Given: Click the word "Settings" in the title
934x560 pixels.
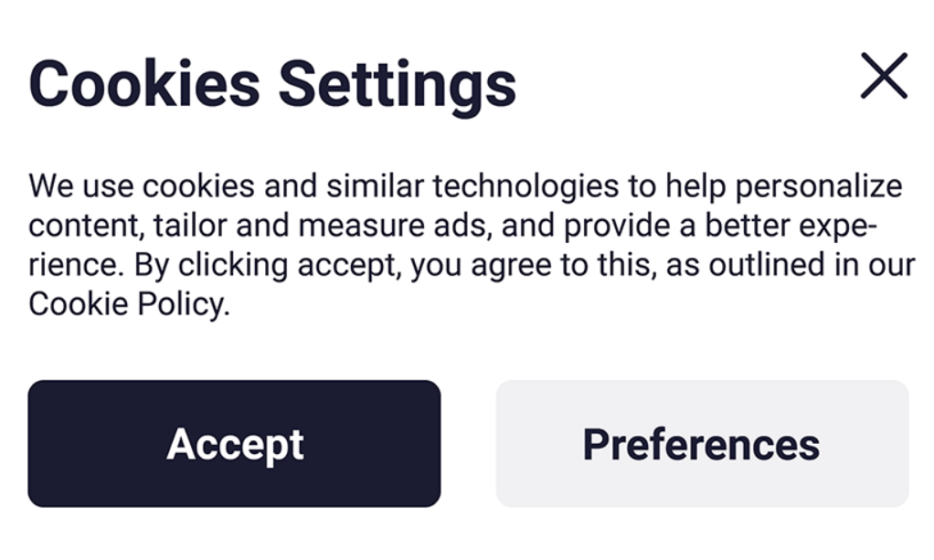Looking at the screenshot, I should point(398,84).
